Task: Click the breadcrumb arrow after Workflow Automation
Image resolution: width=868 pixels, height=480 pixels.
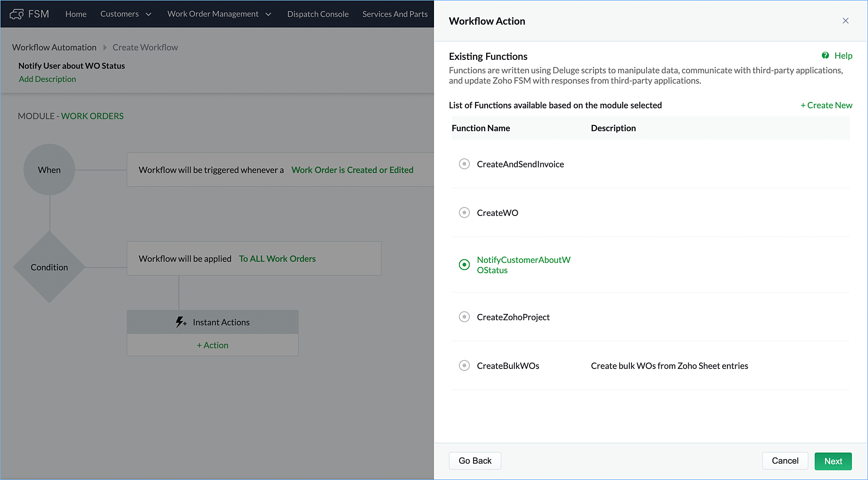Action: click(105, 48)
